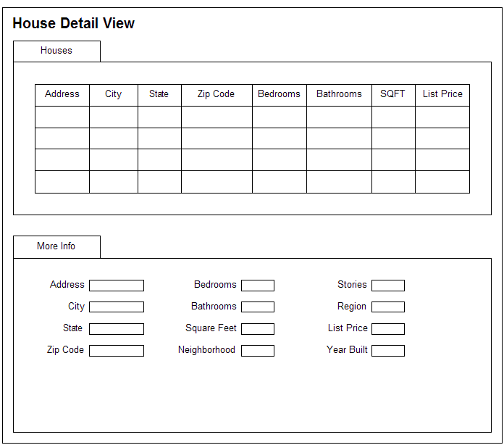This screenshot has width=504, height=445.
Task: Click the Address column header in the table
Action: (x=62, y=95)
